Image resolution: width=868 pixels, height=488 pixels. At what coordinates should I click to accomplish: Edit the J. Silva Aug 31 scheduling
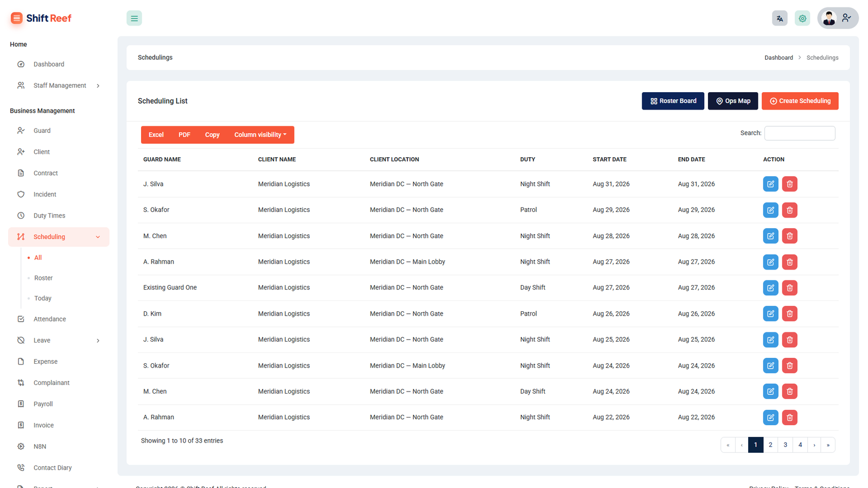click(x=770, y=184)
